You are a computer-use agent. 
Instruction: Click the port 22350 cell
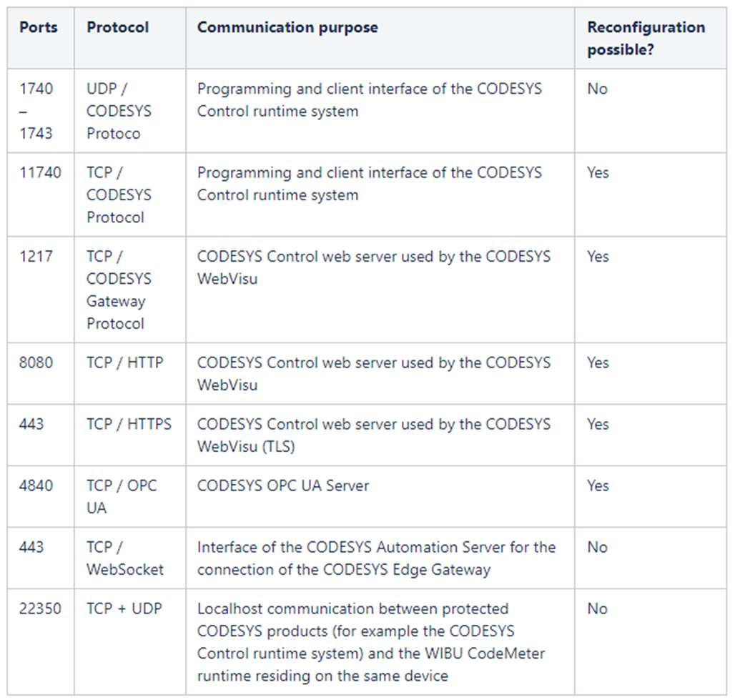pyautogui.click(x=40, y=608)
